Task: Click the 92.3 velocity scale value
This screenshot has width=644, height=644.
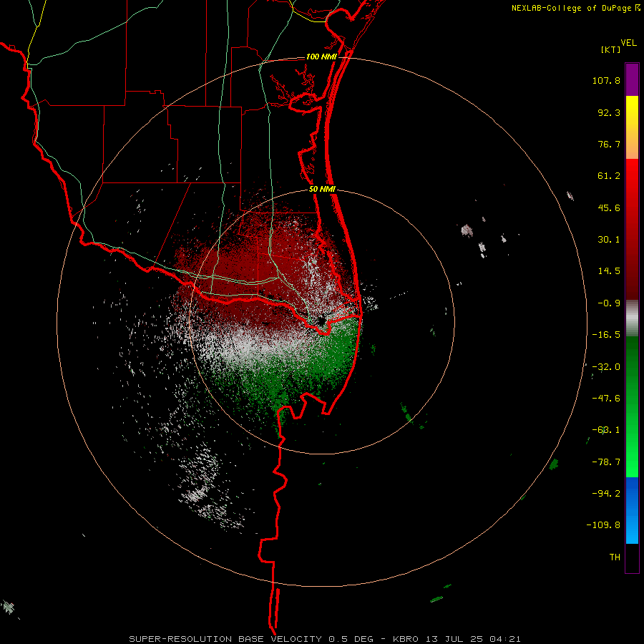Action: pos(609,112)
